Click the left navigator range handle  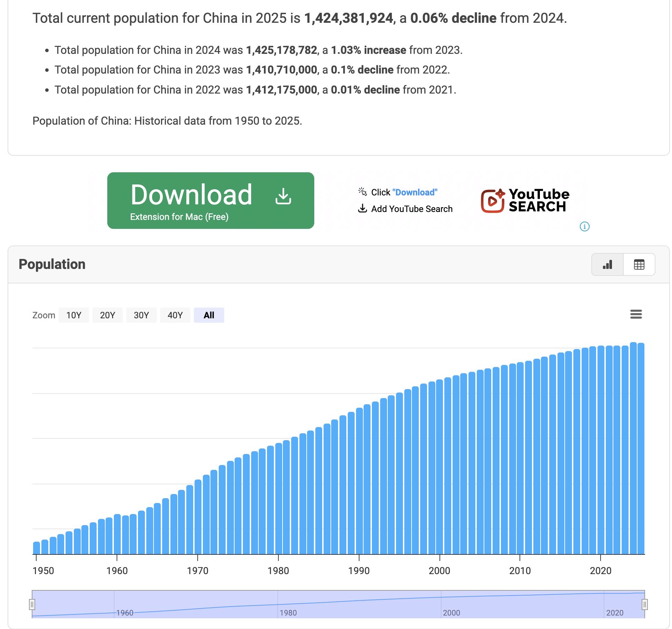[32, 604]
